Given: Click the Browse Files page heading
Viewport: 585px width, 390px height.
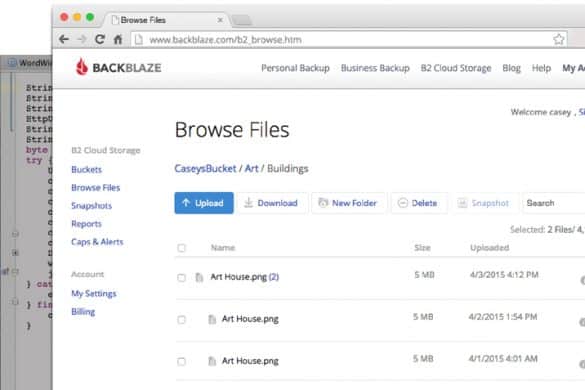Looking at the screenshot, I should tap(232, 130).
